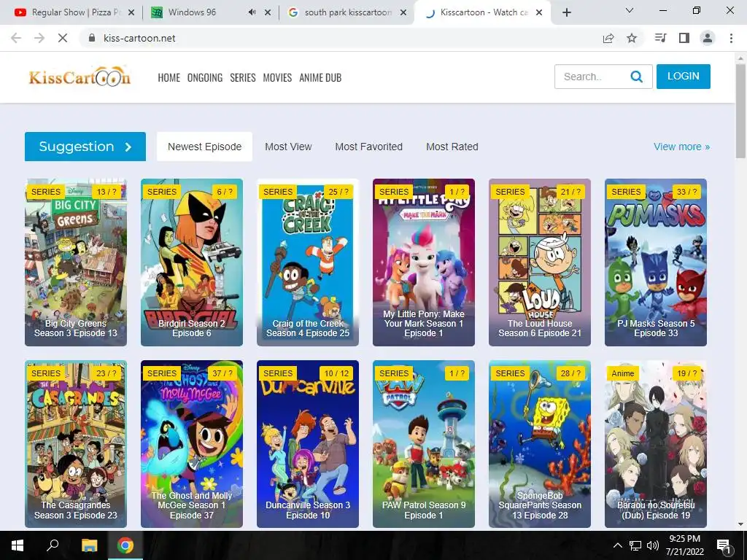Open the media control icon in toolbar
Viewport: 747px width, 560px height.
tap(661, 38)
